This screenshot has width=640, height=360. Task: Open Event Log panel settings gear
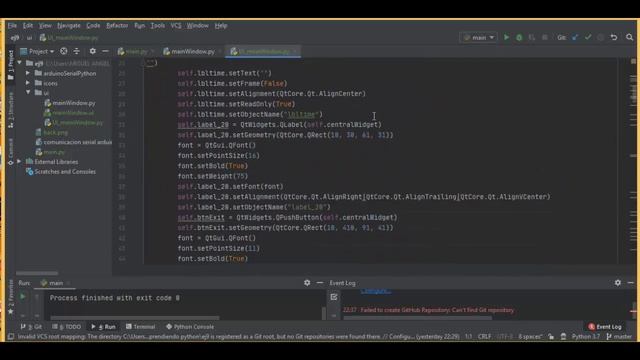click(x=618, y=282)
